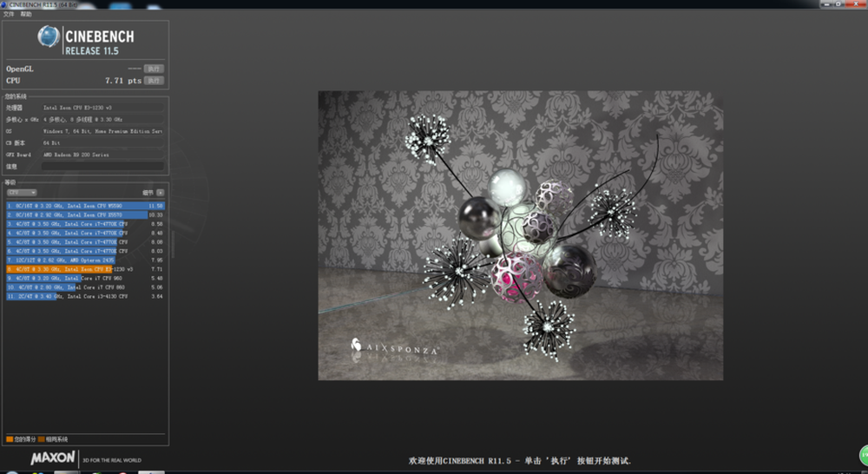Run the CPU benchmark test
Screen dimensions: 868x474
click(x=154, y=80)
